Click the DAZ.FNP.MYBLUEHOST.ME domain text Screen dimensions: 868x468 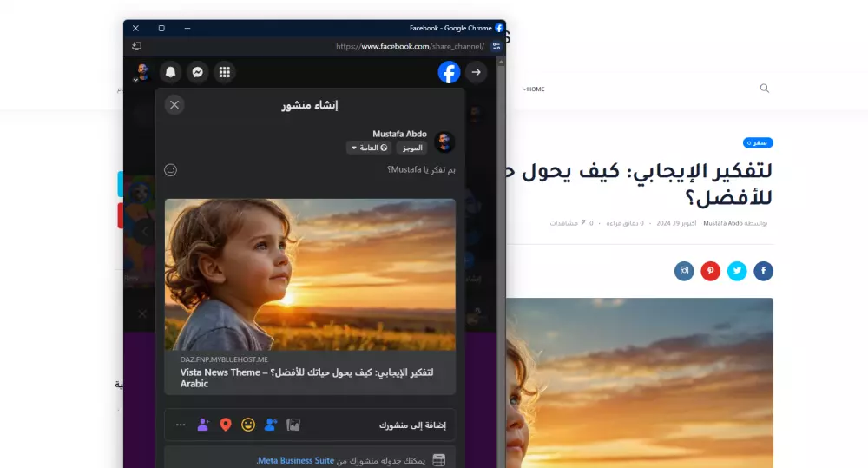(x=224, y=359)
